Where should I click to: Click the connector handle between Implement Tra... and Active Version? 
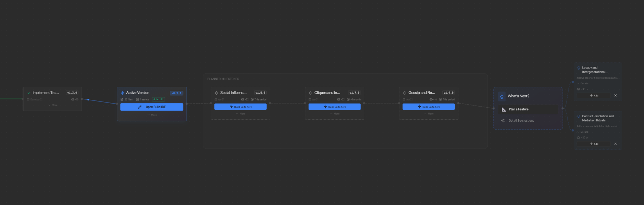point(88,100)
